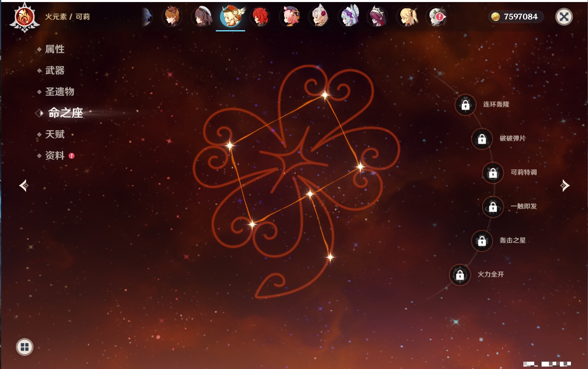Select the red-haired character avatar

pyautogui.click(x=260, y=17)
